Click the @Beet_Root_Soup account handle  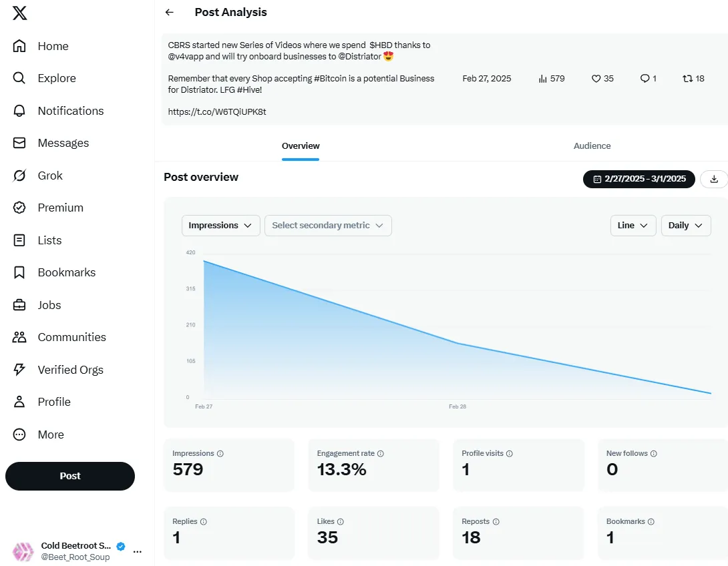pos(75,557)
